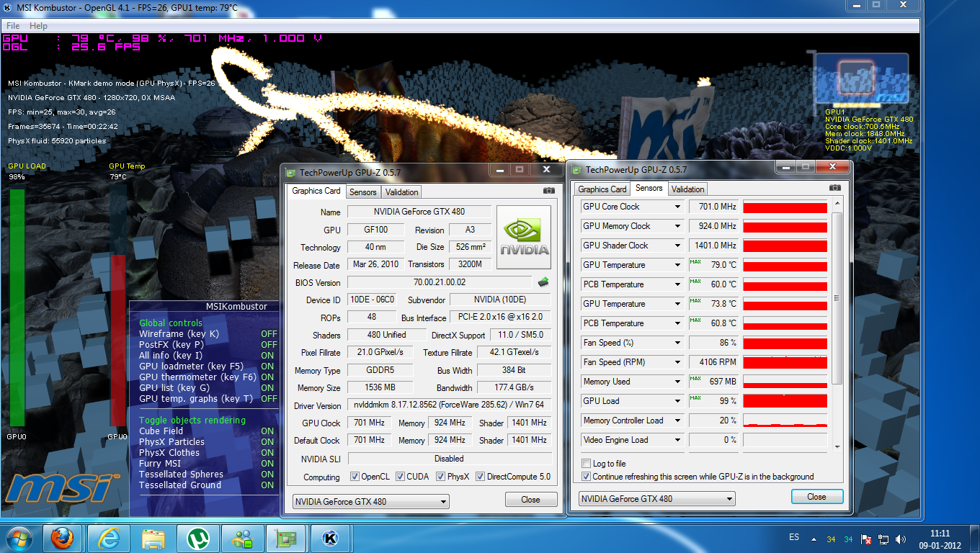Click the Driver Version field
The width and height of the screenshot is (980, 553).
point(450,405)
